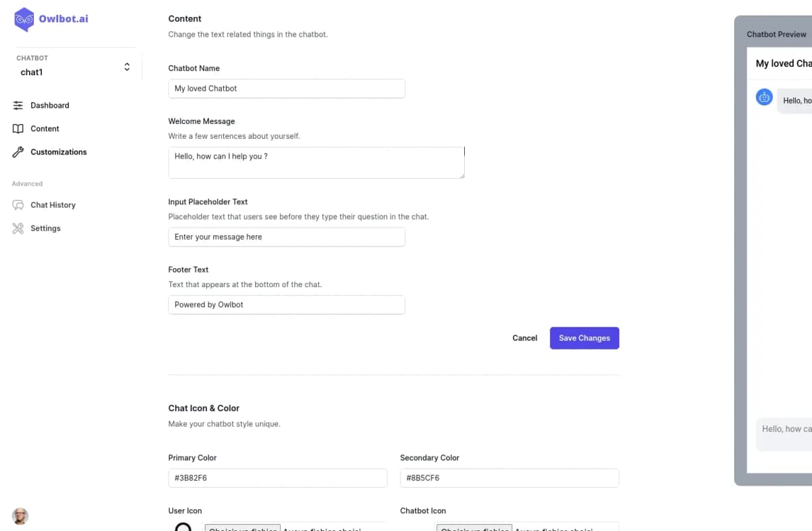812x531 pixels.
Task: Cancel the content edits
Action: 524,338
